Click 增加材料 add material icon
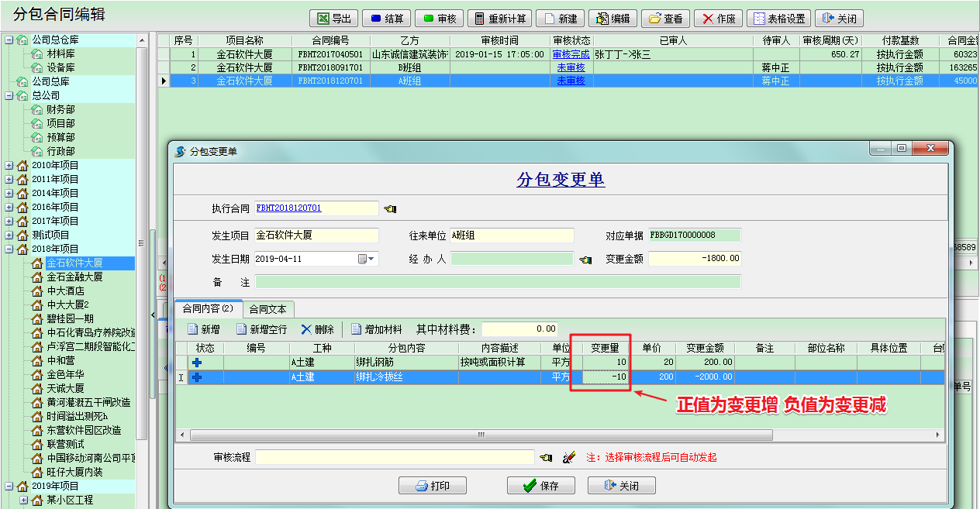This screenshot has height=509, width=980. coord(357,329)
